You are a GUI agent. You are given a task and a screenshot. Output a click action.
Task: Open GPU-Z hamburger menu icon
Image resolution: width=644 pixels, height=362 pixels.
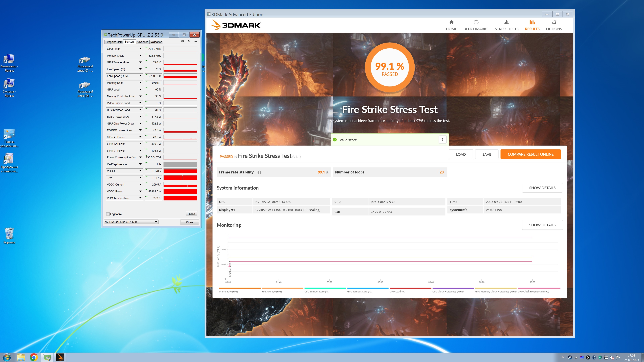click(x=196, y=41)
